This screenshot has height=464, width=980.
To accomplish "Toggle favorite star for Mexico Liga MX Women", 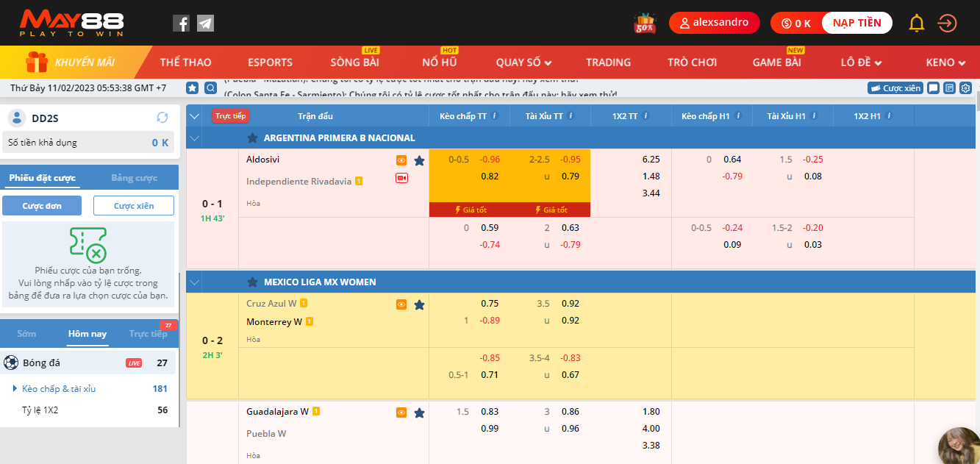I will (x=252, y=282).
